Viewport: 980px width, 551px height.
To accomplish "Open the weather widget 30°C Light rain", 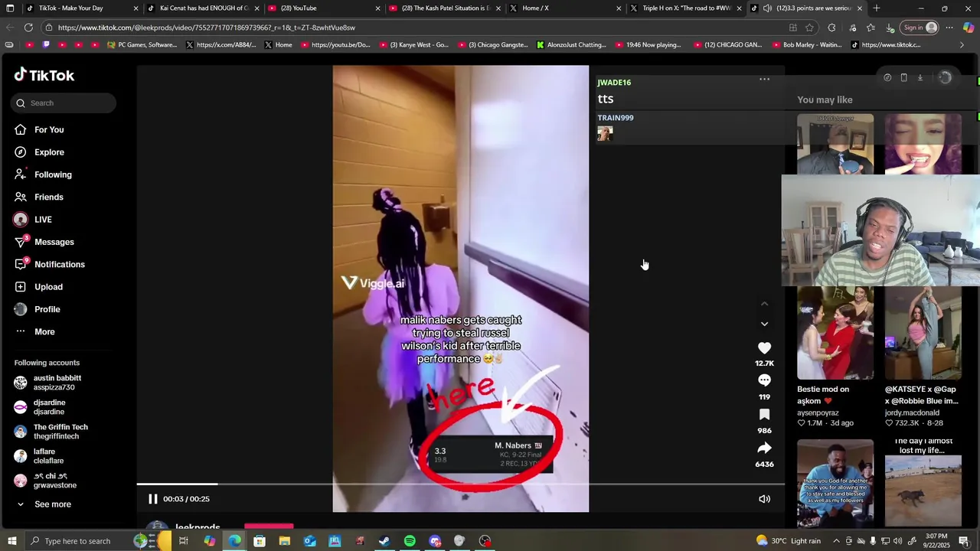I will click(x=787, y=541).
